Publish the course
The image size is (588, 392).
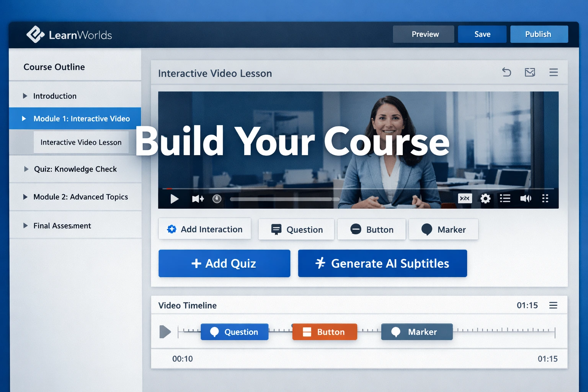tap(539, 34)
